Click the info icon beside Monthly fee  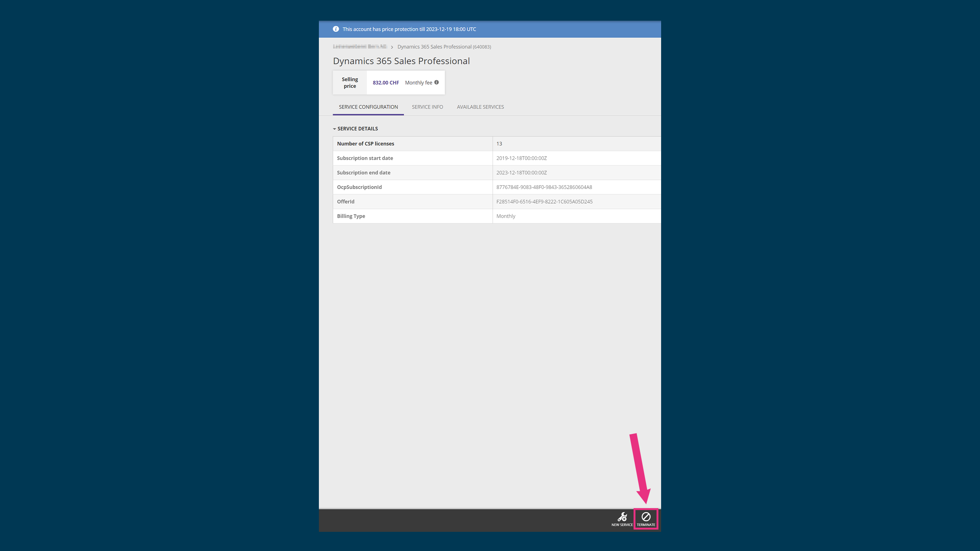click(436, 82)
